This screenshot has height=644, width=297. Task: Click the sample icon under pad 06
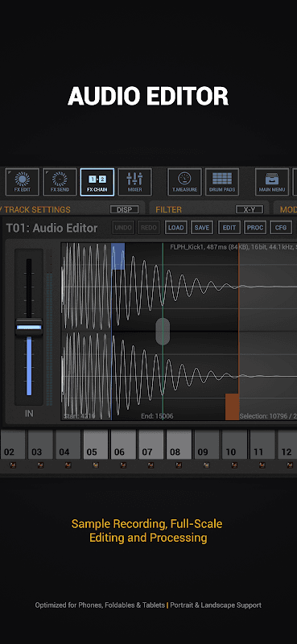[123, 465]
